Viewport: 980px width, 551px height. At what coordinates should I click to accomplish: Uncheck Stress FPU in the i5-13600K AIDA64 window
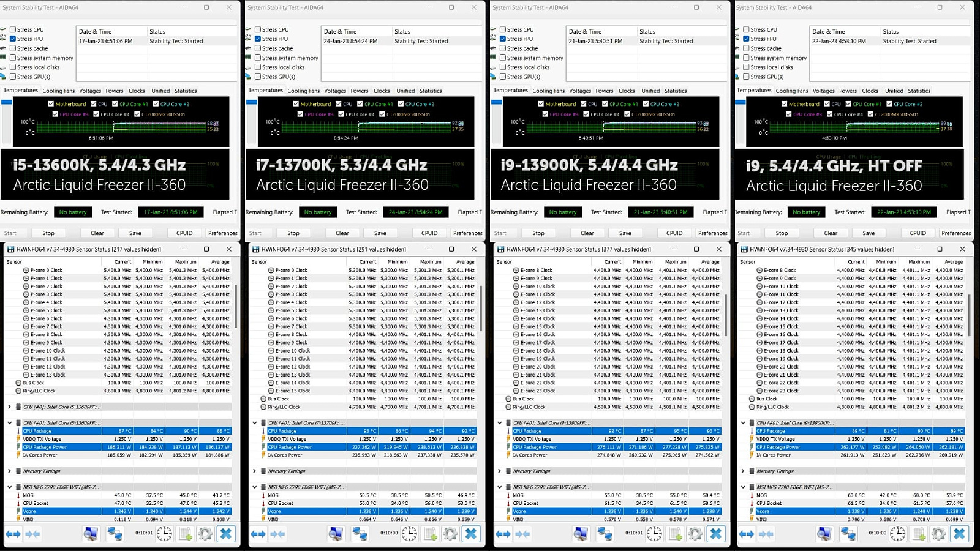13,39
